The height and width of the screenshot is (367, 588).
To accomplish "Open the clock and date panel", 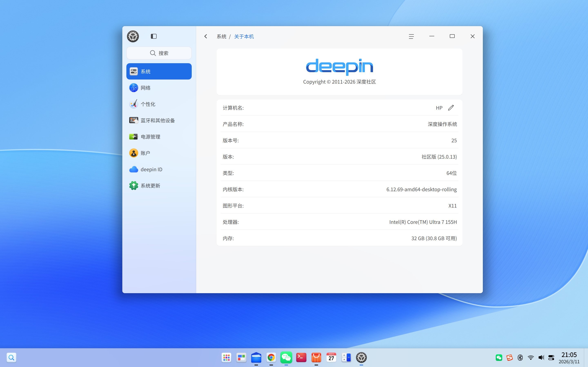I will (x=569, y=358).
